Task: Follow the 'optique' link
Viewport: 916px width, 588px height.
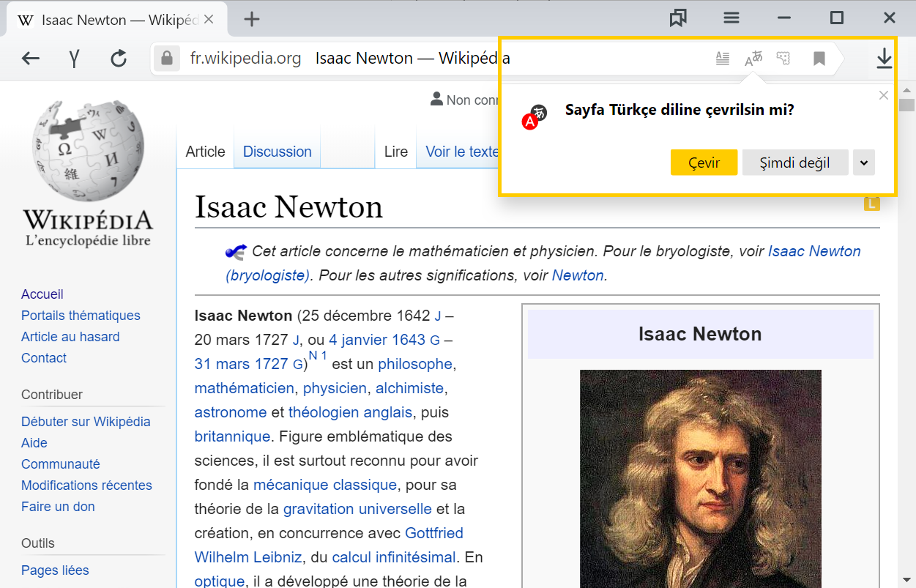Action: [220, 581]
